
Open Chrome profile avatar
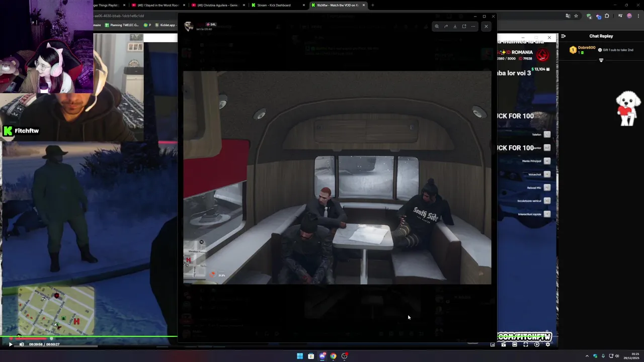coord(629,16)
